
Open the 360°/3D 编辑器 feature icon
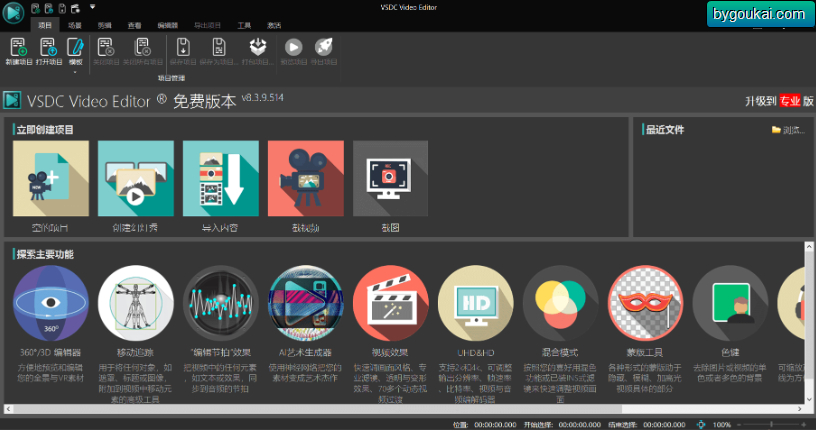50,303
